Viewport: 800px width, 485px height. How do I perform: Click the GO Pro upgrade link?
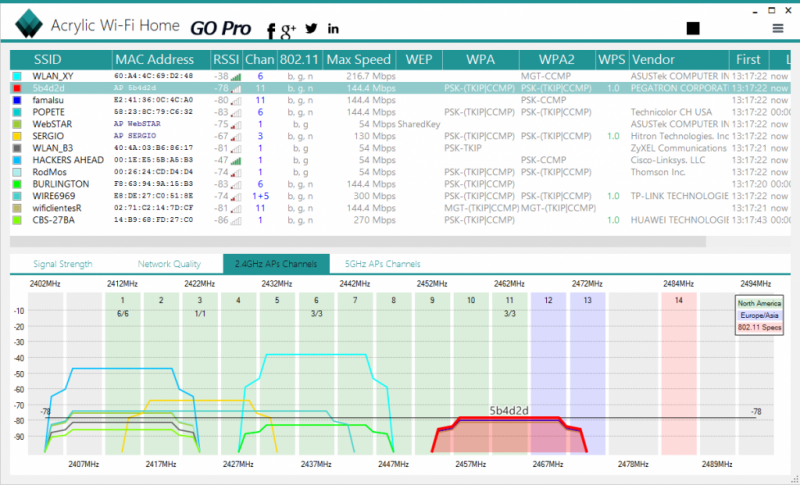(x=220, y=29)
